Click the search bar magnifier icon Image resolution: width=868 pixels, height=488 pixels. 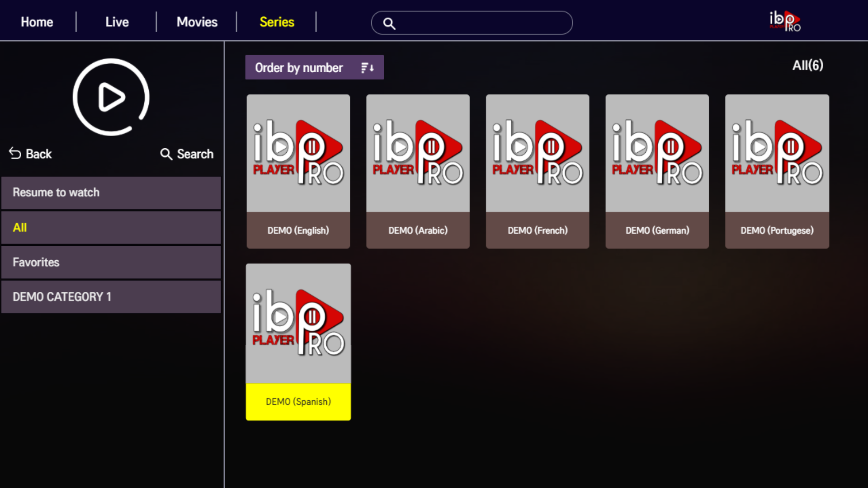point(389,23)
